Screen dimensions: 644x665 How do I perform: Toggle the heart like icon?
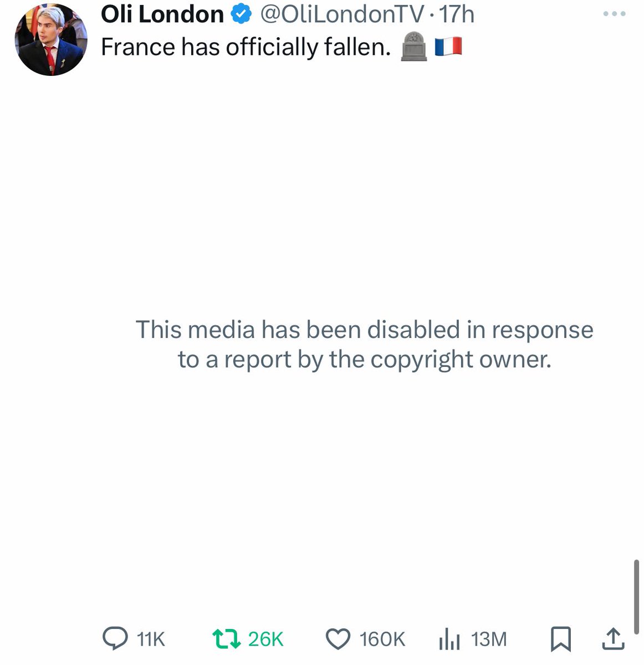338,639
